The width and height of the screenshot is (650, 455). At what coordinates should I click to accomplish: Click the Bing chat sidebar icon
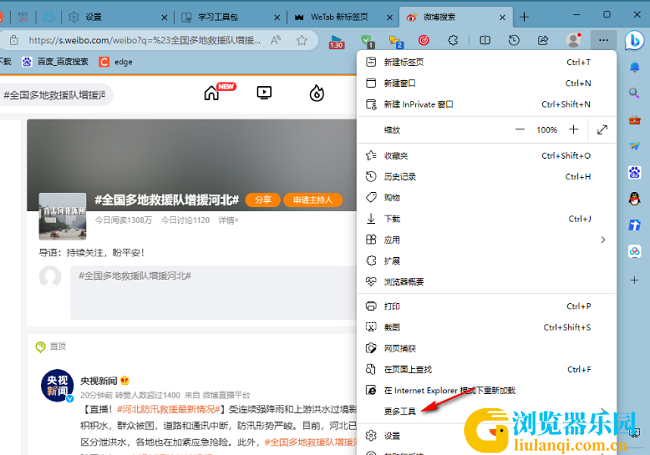tap(634, 40)
